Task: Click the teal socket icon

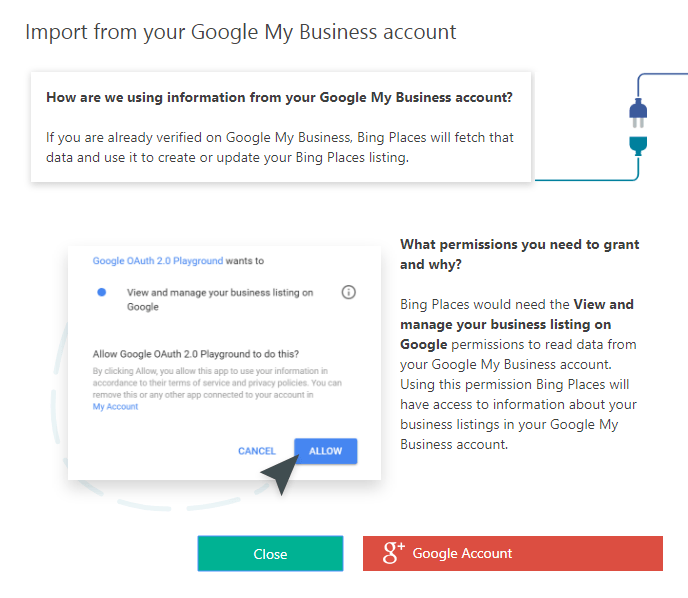Action: coord(638,146)
